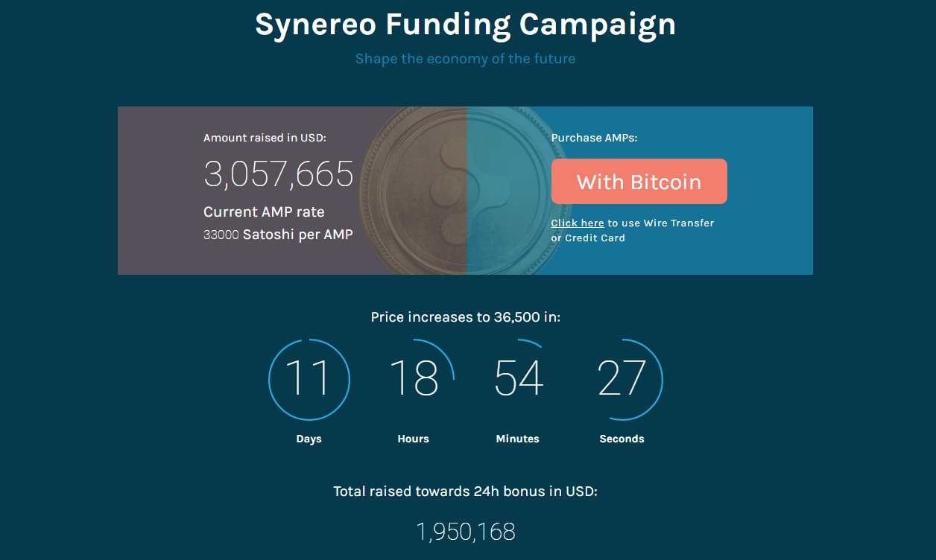Click the With Bitcoin purchase button
The image size is (936, 560).
click(639, 181)
